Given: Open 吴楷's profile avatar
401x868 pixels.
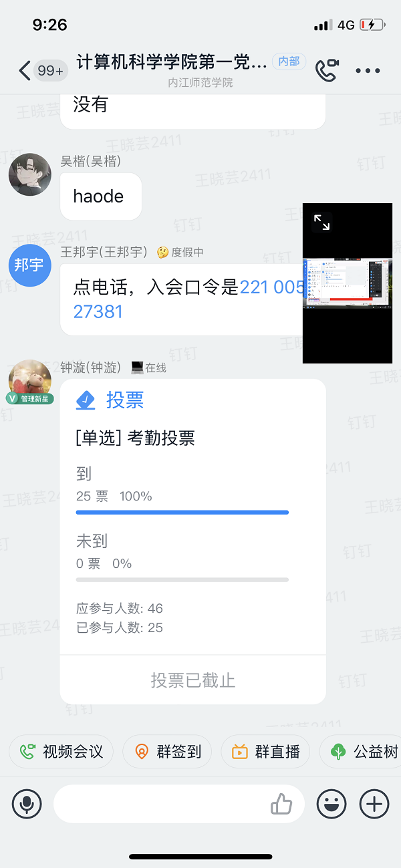Looking at the screenshot, I should pyautogui.click(x=29, y=174).
